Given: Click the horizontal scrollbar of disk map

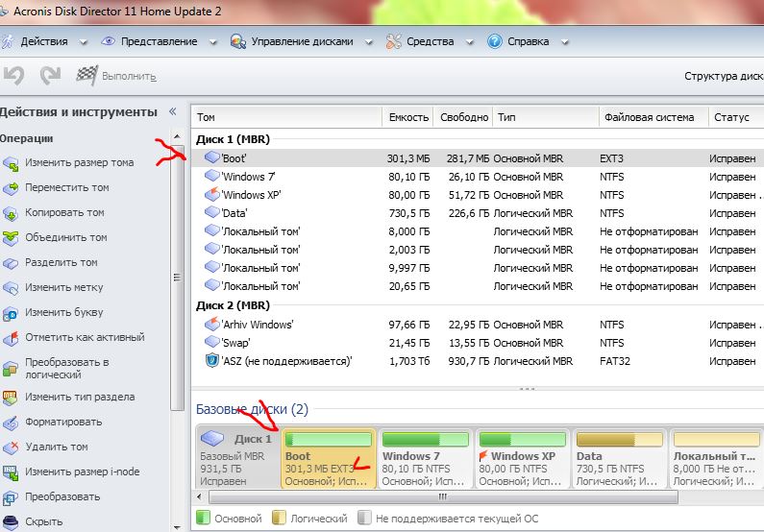Looking at the screenshot, I should click(x=443, y=497).
